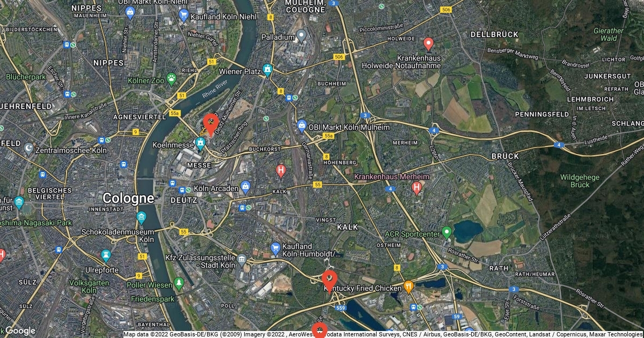Open the Kfz-Zulassungsstelle government building icon

coord(242,261)
